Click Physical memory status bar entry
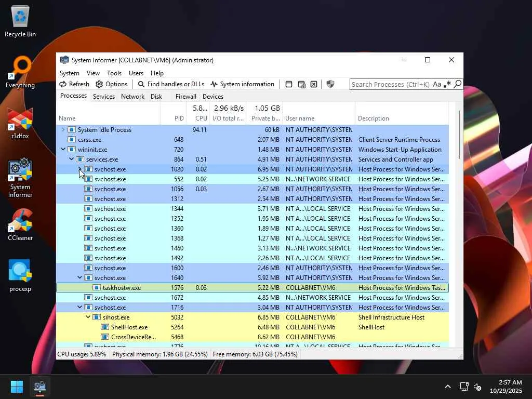The width and height of the screenshot is (532, 399). 160,354
